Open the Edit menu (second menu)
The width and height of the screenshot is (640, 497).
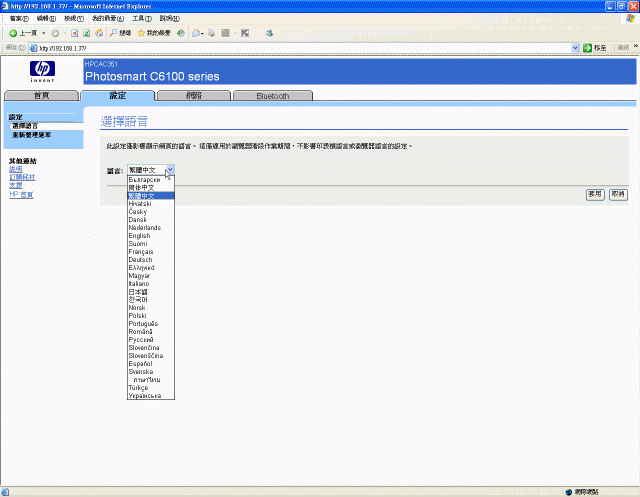(x=46, y=18)
